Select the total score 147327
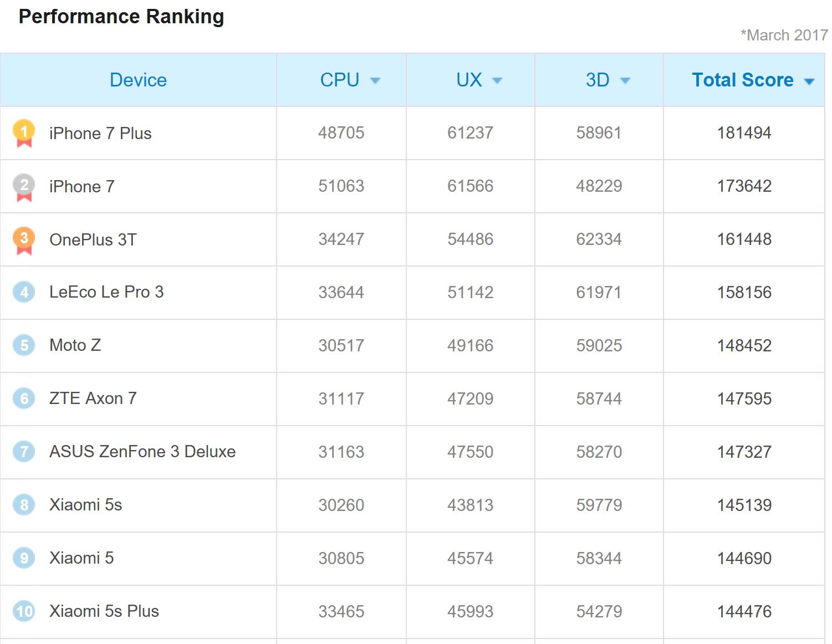The image size is (832, 644). coord(744,452)
